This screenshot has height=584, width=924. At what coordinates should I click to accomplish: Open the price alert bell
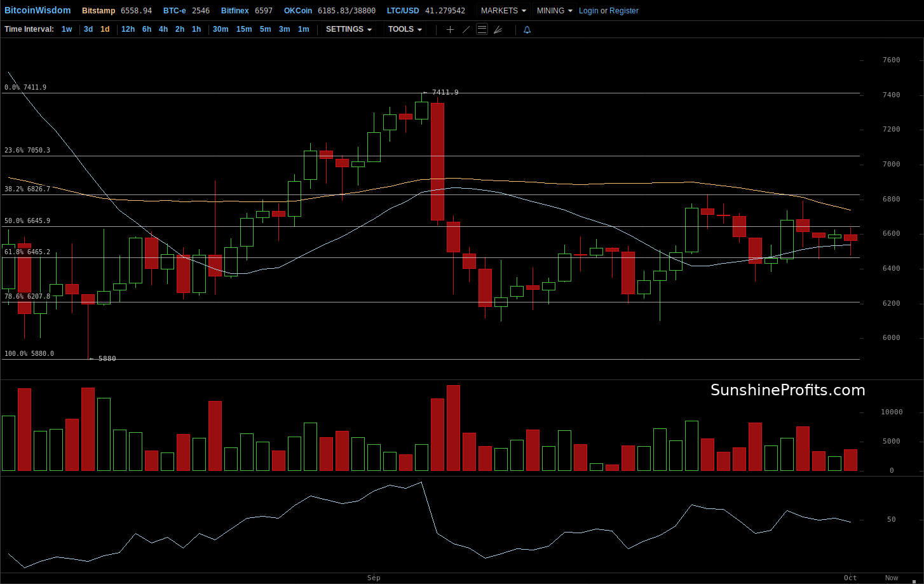click(527, 29)
